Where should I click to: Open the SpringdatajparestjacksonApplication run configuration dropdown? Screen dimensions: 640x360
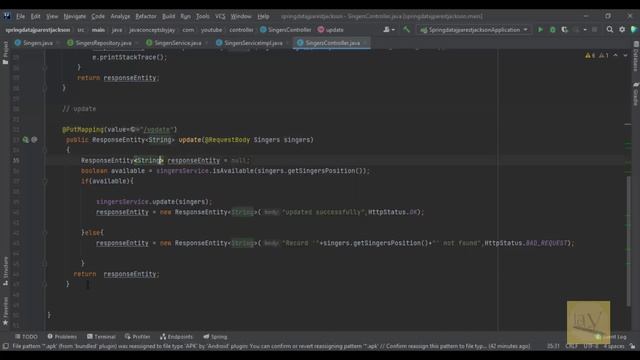click(x=474, y=29)
